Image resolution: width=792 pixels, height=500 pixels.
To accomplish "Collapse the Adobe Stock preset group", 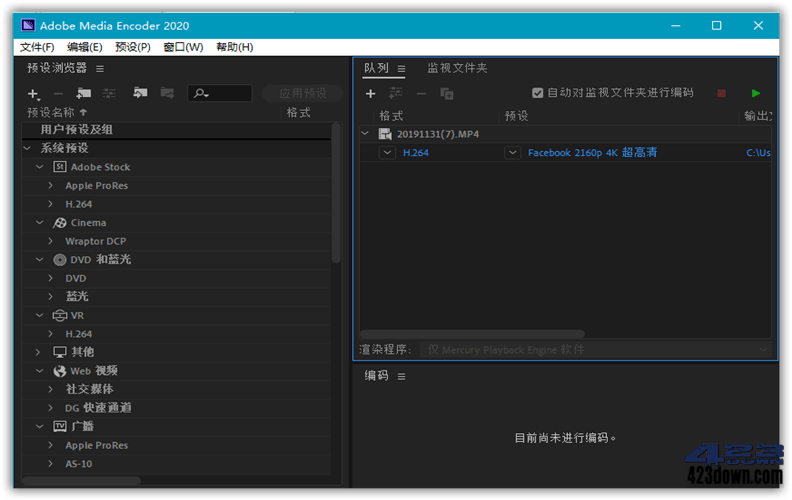I will pos(40,167).
